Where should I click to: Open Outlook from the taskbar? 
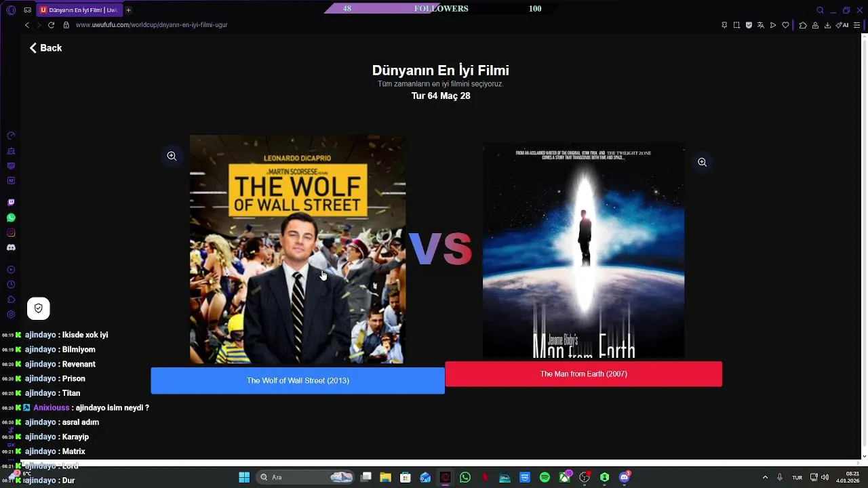425,477
